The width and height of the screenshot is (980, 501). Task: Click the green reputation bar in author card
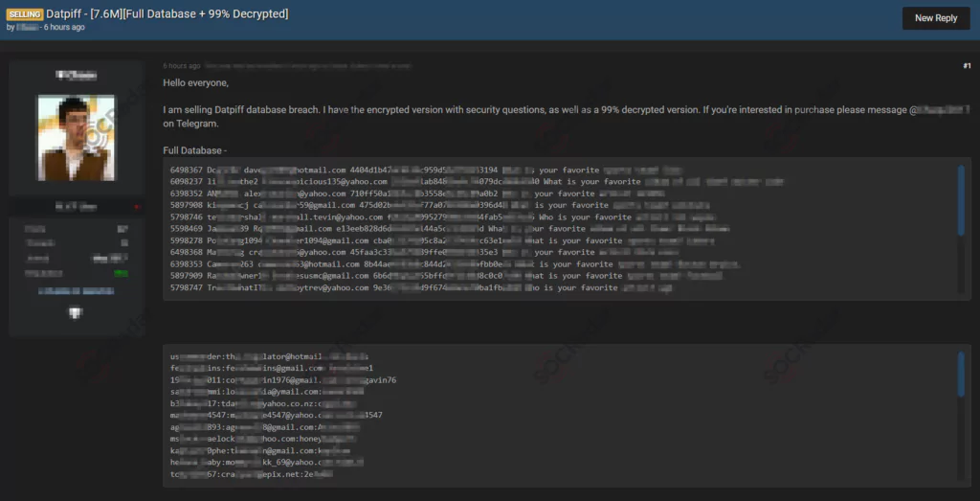(122, 273)
